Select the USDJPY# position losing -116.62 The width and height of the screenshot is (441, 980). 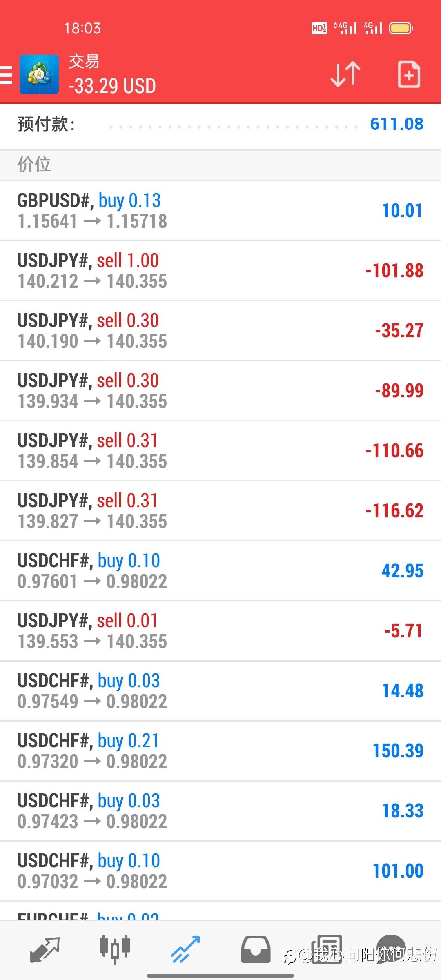click(220, 511)
